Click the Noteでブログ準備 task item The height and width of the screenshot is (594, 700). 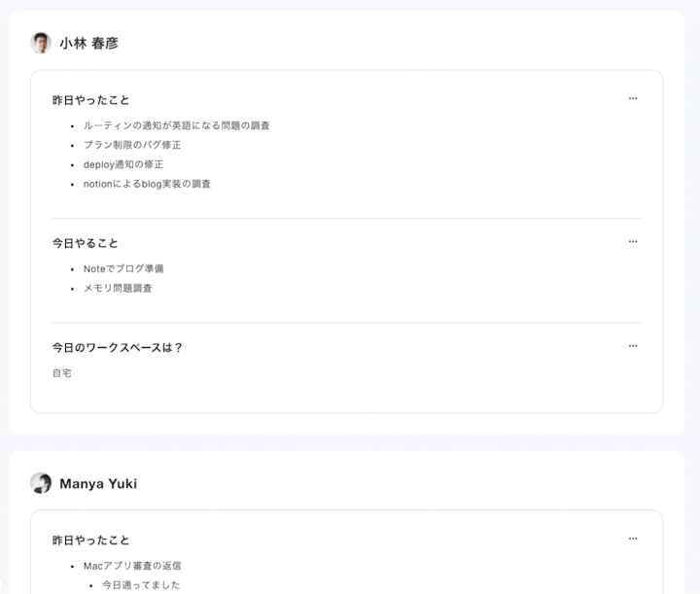point(123,268)
